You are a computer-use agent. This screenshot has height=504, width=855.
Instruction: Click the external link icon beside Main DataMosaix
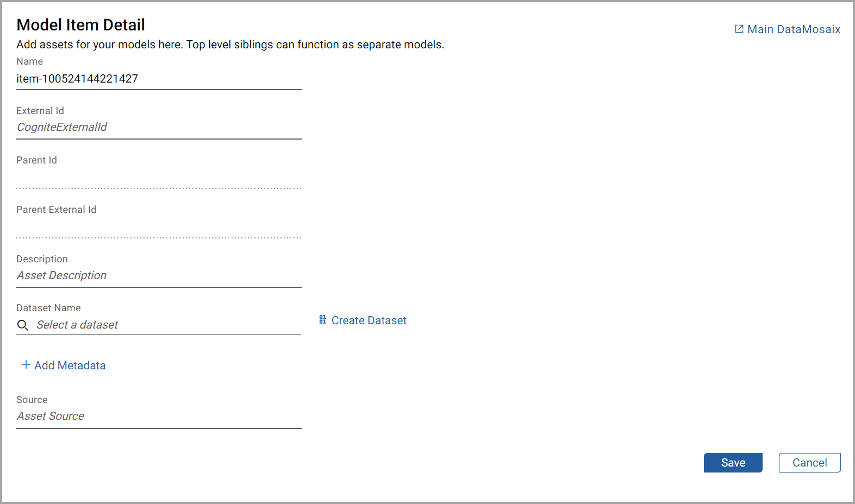click(x=739, y=29)
